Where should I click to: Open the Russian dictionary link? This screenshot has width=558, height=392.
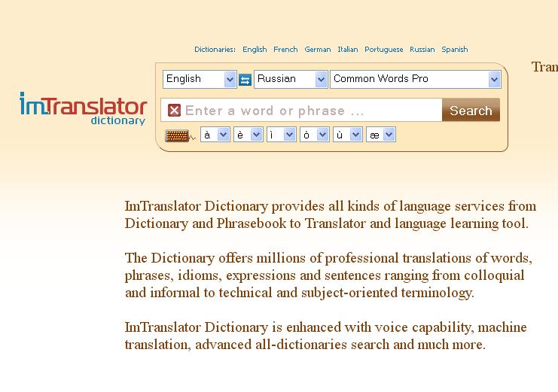coord(422,50)
